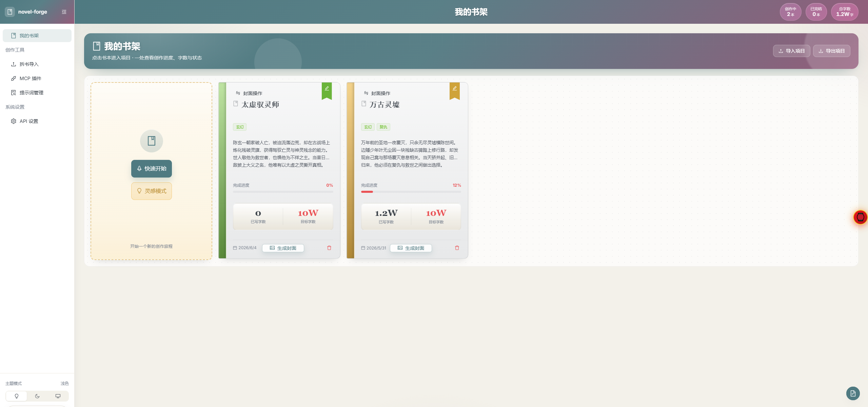Delete the 万古灵墟 book
This screenshot has height=407, width=868.
(457, 248)
